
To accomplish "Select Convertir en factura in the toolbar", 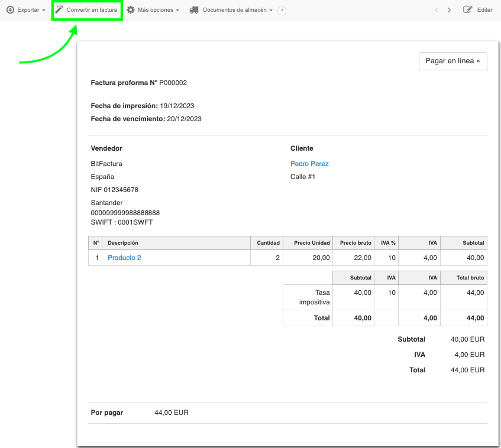I will tap(92, 10).
